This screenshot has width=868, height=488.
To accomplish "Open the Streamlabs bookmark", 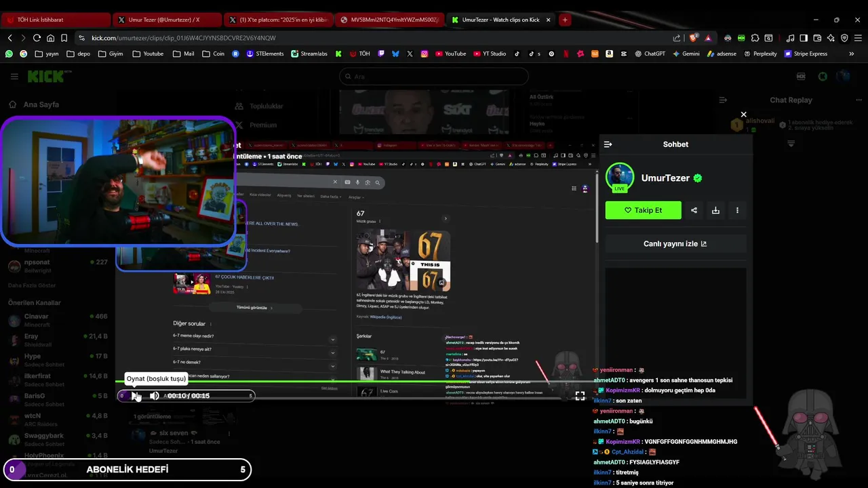I will pos(309,54).
